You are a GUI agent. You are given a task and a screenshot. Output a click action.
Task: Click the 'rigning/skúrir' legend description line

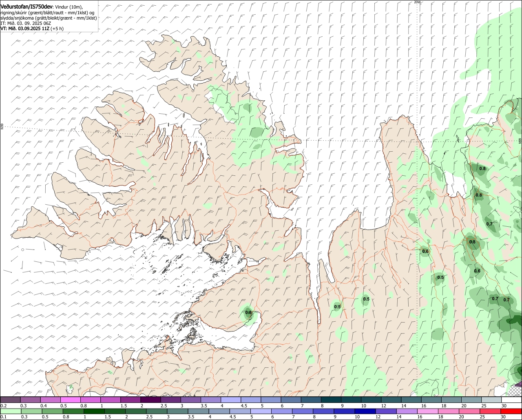tap(47, 13)
